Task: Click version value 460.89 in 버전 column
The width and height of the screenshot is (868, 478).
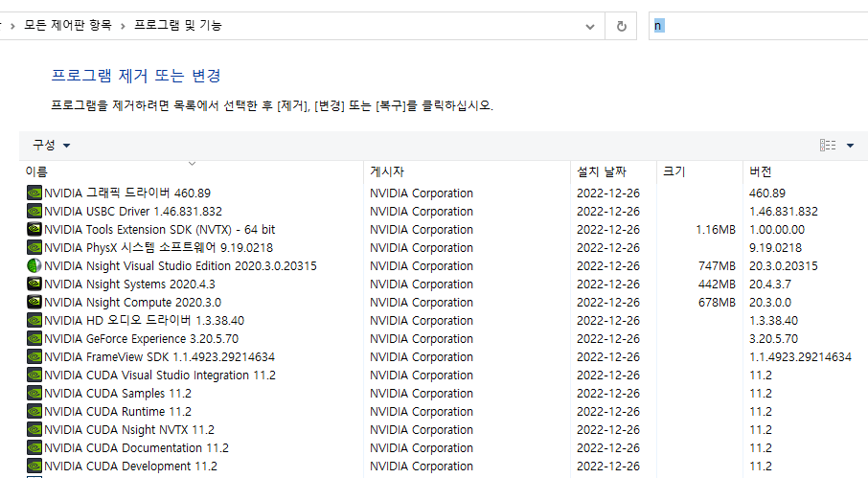Action: (x=767, y=193)
